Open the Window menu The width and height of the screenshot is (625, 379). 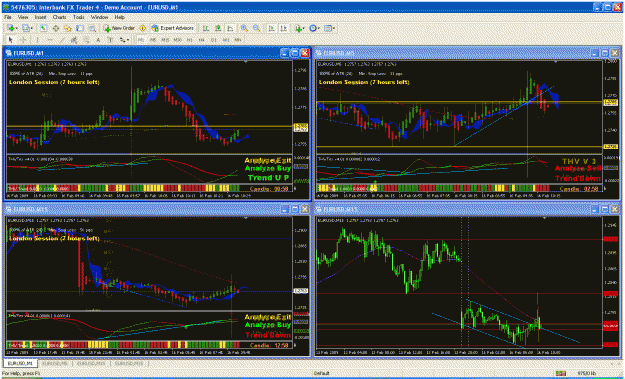99,18
